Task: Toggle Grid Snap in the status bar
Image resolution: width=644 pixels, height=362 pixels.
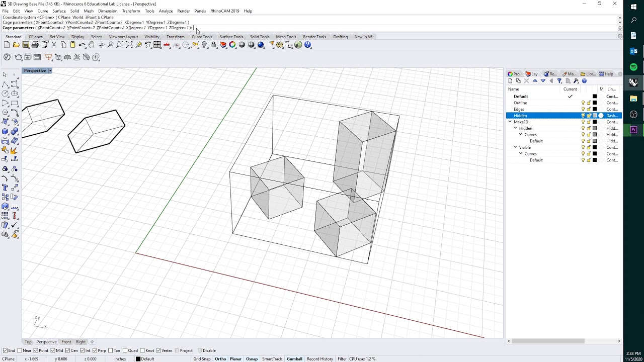Action: (202, 359)
